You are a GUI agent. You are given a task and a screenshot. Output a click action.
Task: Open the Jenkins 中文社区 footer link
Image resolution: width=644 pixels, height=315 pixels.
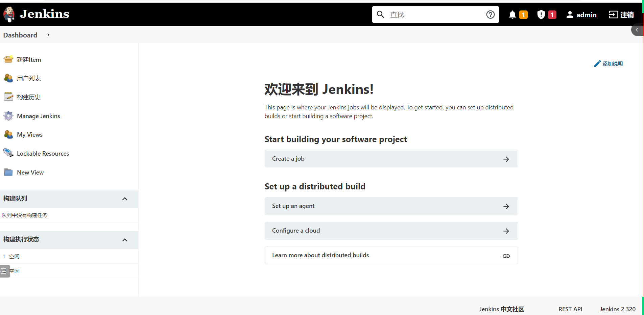501,309
